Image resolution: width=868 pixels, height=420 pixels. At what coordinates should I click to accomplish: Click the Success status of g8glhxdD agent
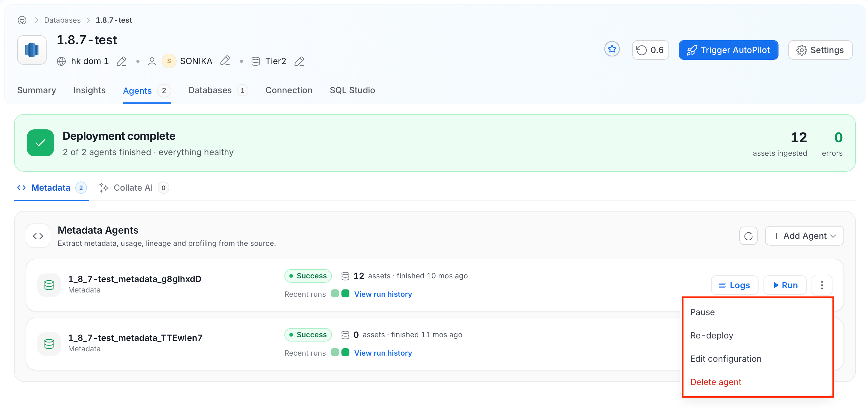click(308, 276)
